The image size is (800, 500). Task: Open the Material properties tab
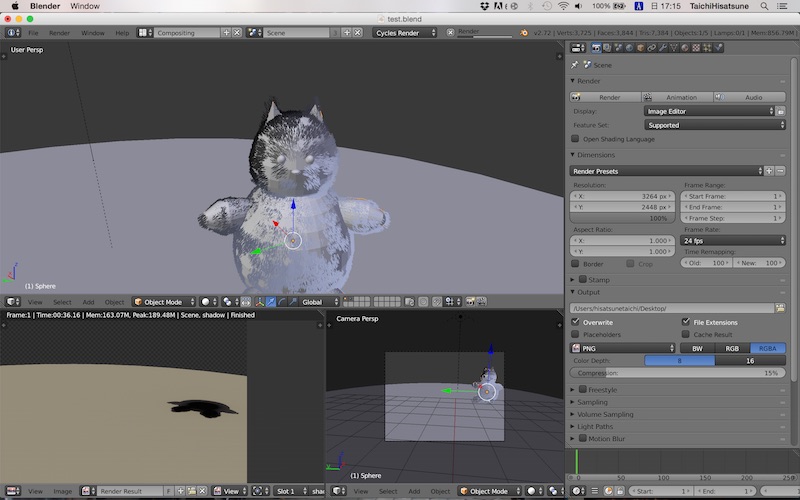[x=685, y=48]
